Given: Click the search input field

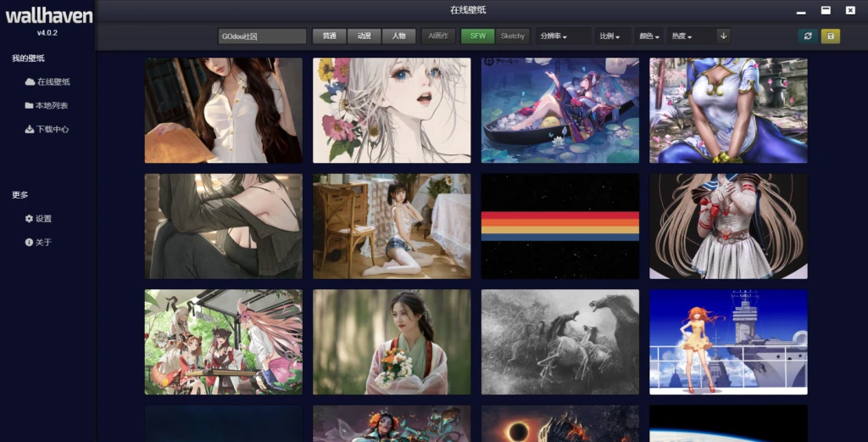Looking at the screenshot, I should [262, 36].
